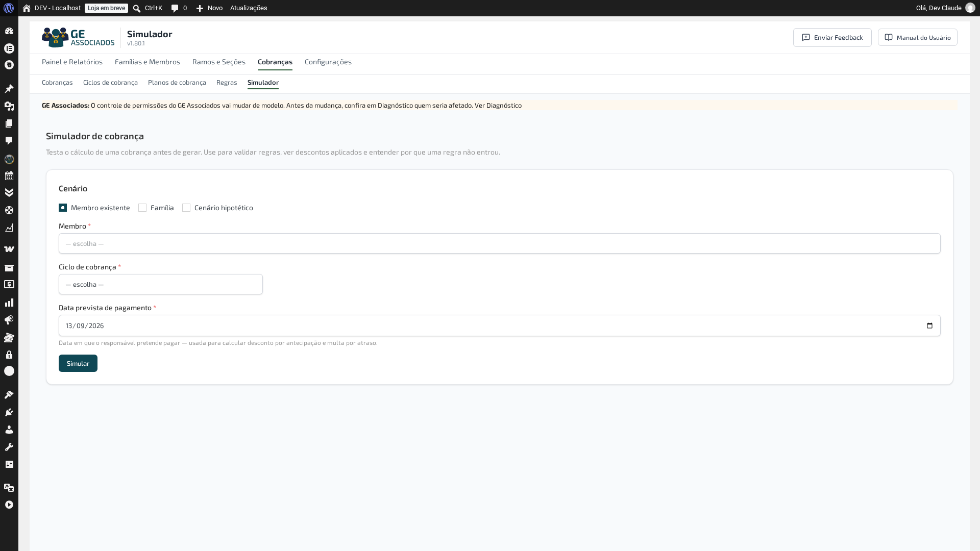Select the Família scenario option
Image resolution: width=980 pixels, height=551 pixels.
point(142,208)
